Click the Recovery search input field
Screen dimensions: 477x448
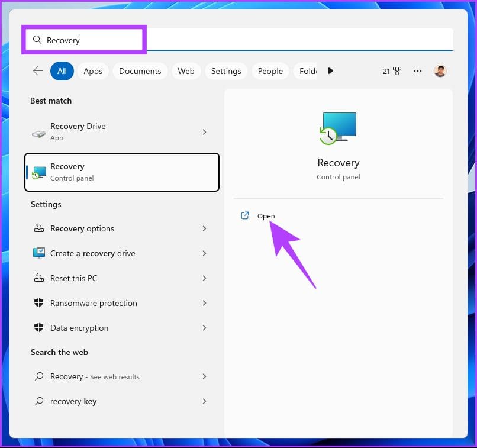pos(240,40)
